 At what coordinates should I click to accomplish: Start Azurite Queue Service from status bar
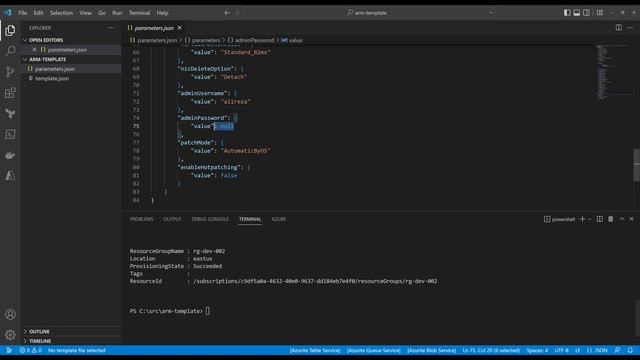click(373, 350)
